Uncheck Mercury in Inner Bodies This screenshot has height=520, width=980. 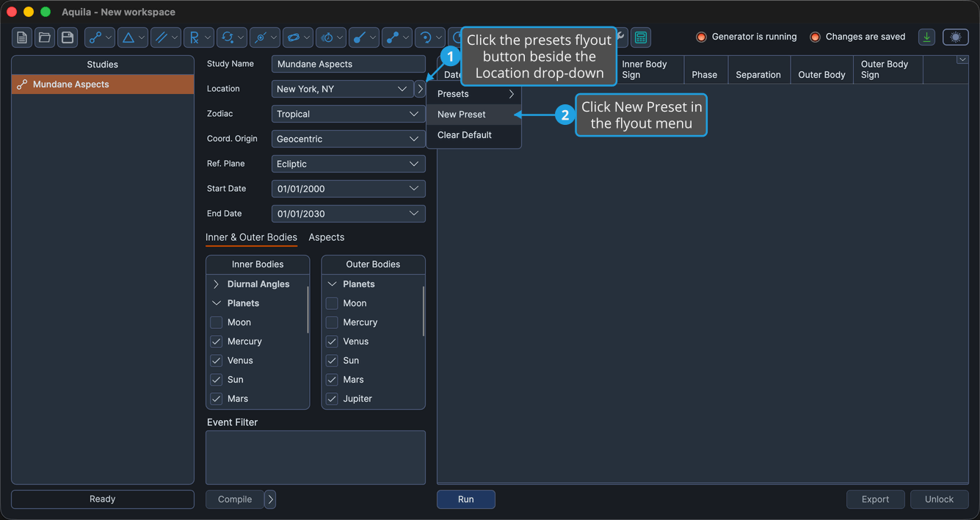(x=216, y=342)
